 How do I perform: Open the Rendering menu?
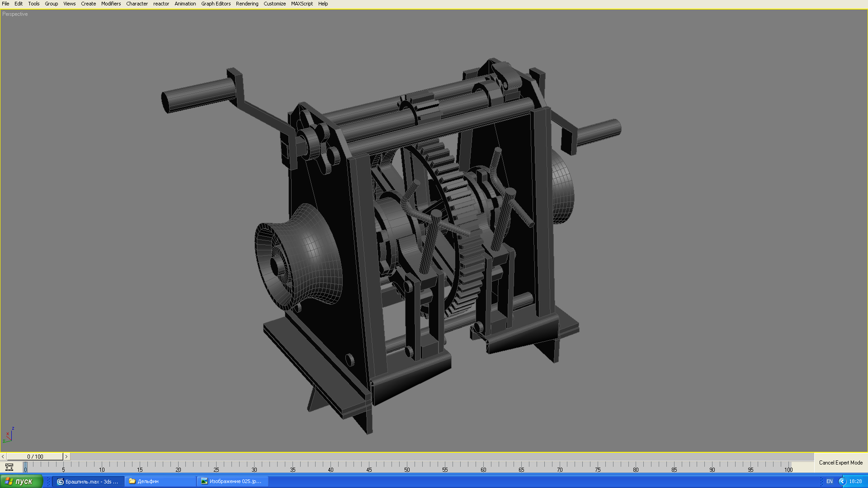[x=247, y=4]
